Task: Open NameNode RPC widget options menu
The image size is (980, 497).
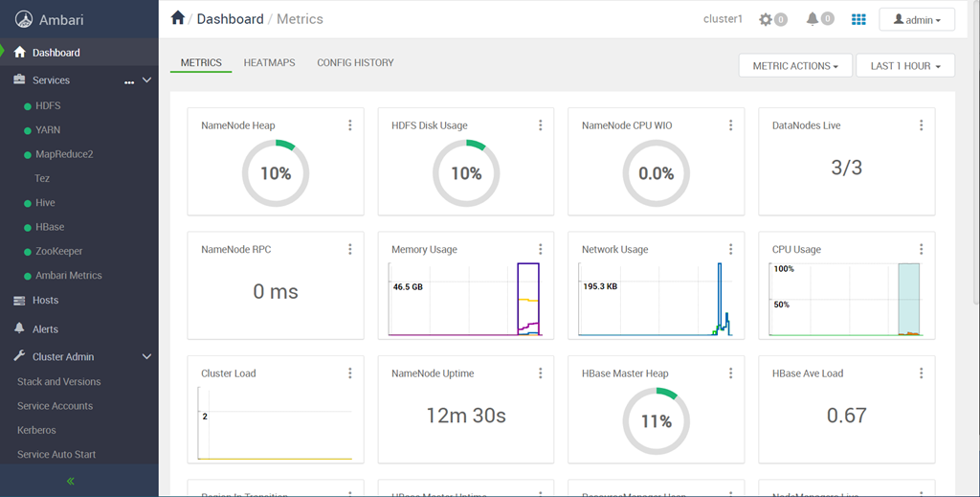Action: (x=350, y=249)
